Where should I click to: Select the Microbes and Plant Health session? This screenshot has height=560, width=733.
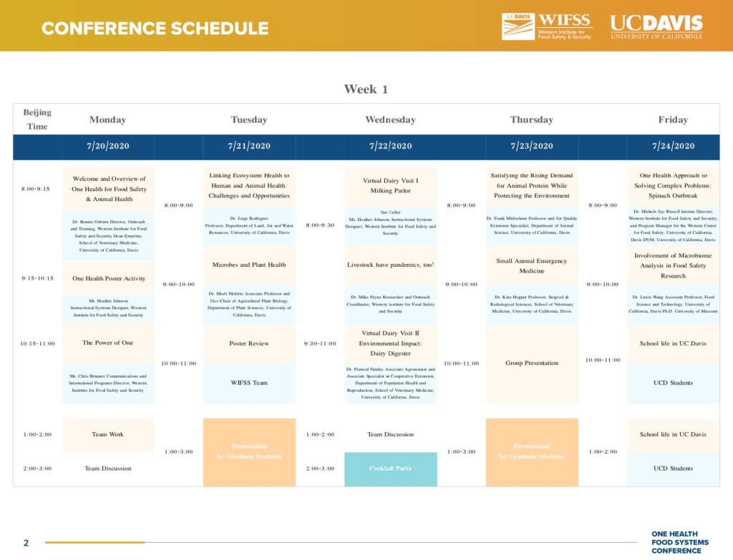pyautogui.click(x=249, y=265)
